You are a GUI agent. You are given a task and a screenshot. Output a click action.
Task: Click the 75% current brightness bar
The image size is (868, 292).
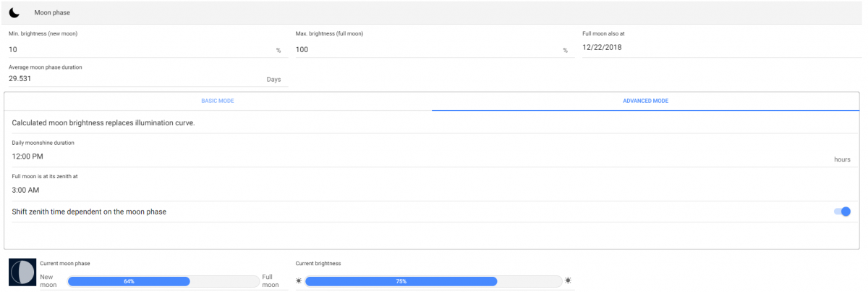(x=433, y=281)
